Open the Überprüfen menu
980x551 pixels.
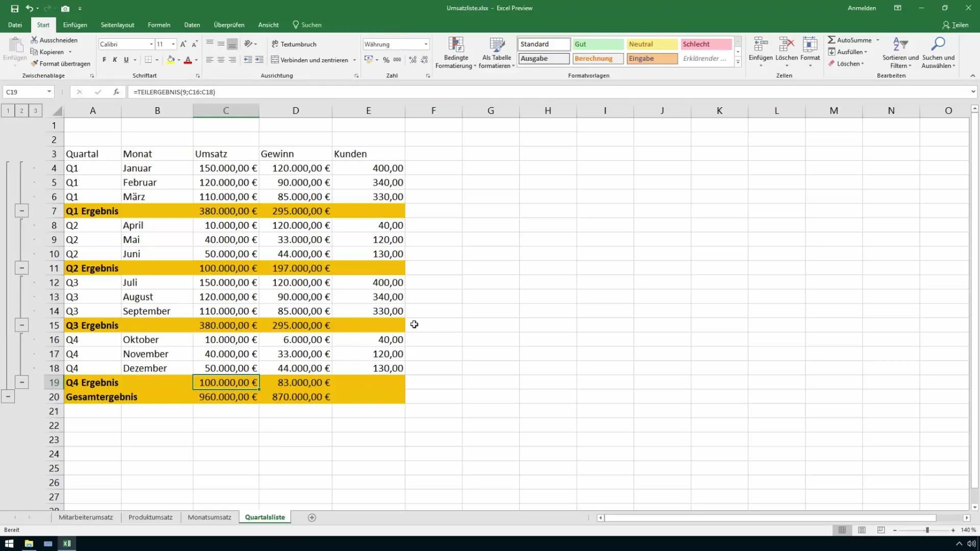tap(229, 25)
